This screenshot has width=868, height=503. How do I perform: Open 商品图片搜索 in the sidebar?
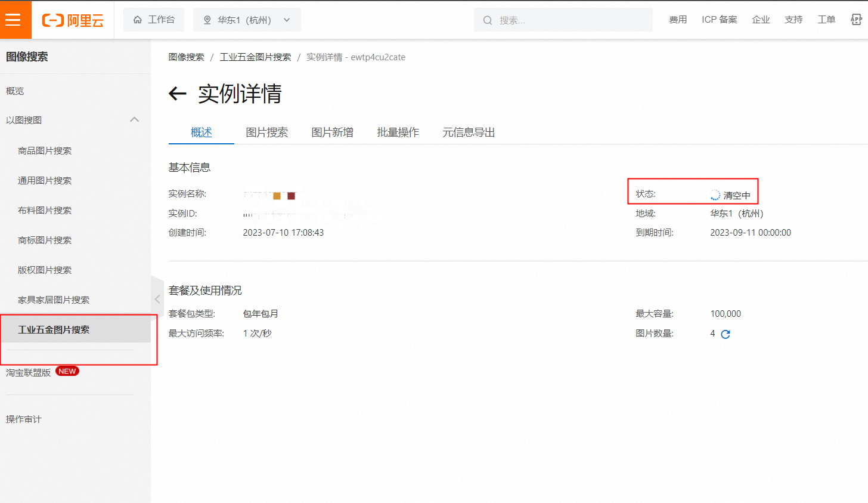45,150
